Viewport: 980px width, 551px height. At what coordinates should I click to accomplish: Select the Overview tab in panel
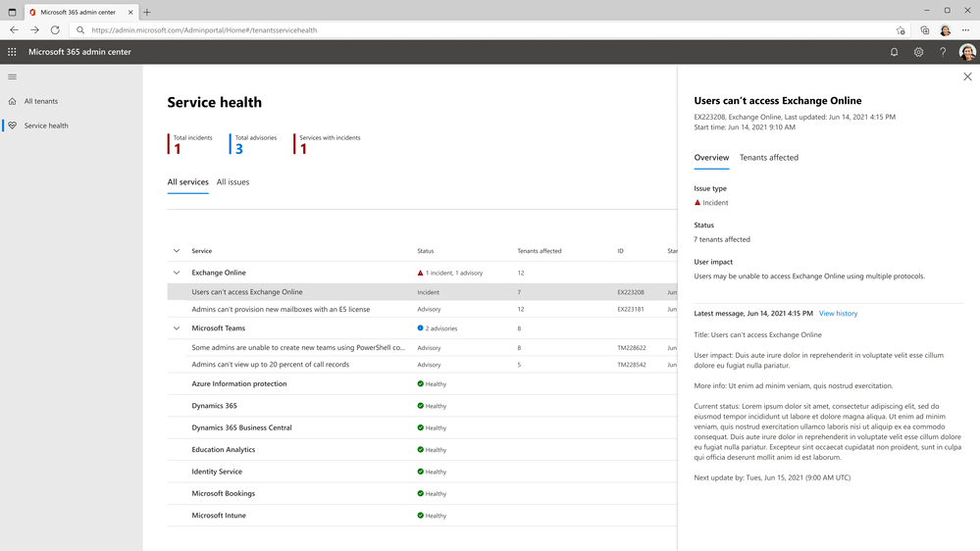pyautogui.click(x=711, y=158)
